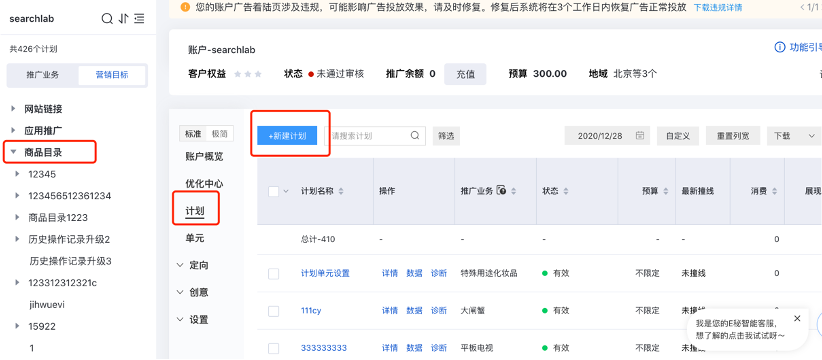Expand the 应用推广 tree node
Viewport: 822px width, 360px height.
[13, 130]
